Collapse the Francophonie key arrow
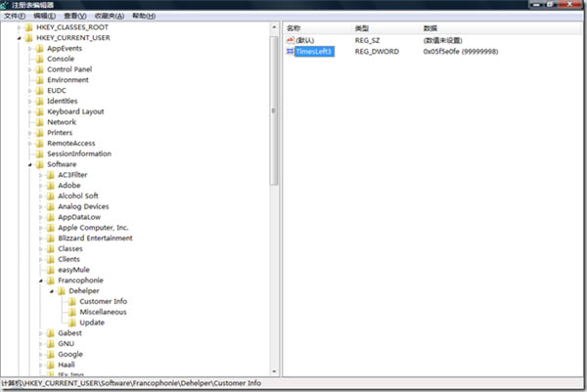The image size is (587, 392). pyautogui.click(x=41, y=281)
